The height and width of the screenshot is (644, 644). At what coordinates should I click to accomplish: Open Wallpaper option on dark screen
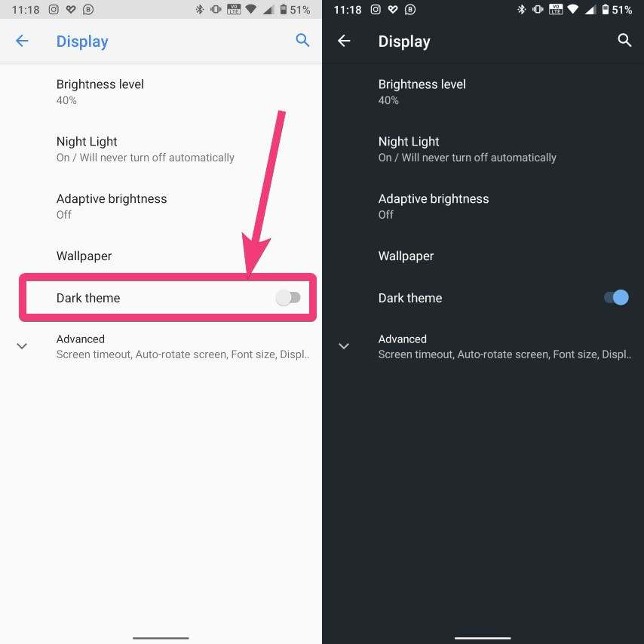click(x=483, y=256)
